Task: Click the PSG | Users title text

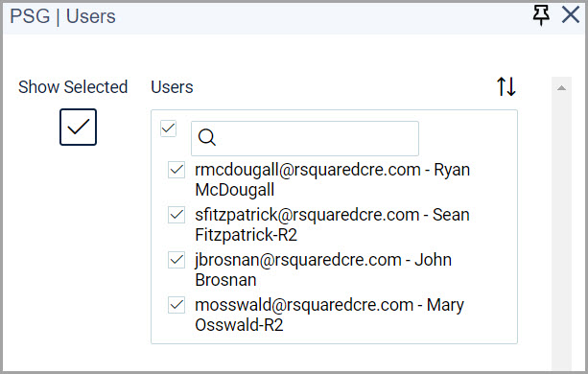Action: (x=62, y=16)
